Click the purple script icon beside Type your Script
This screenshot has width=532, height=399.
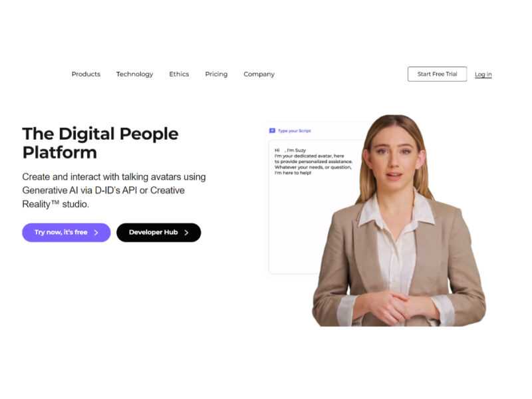point(272,130)
